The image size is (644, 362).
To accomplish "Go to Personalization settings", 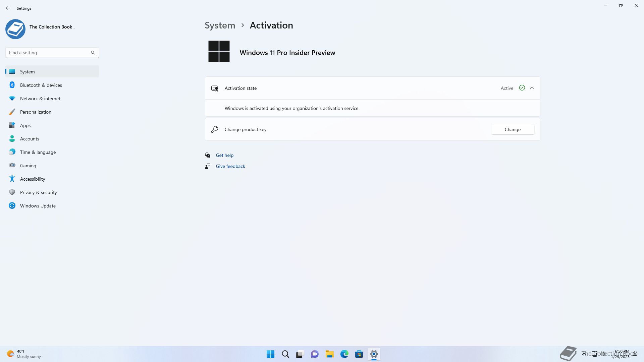I will pyautogui.click(x=36, y=112).
